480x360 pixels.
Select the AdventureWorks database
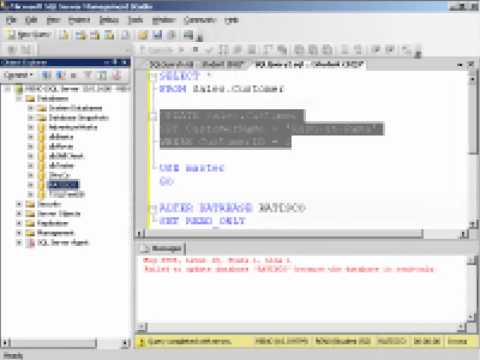coord(73,127)
